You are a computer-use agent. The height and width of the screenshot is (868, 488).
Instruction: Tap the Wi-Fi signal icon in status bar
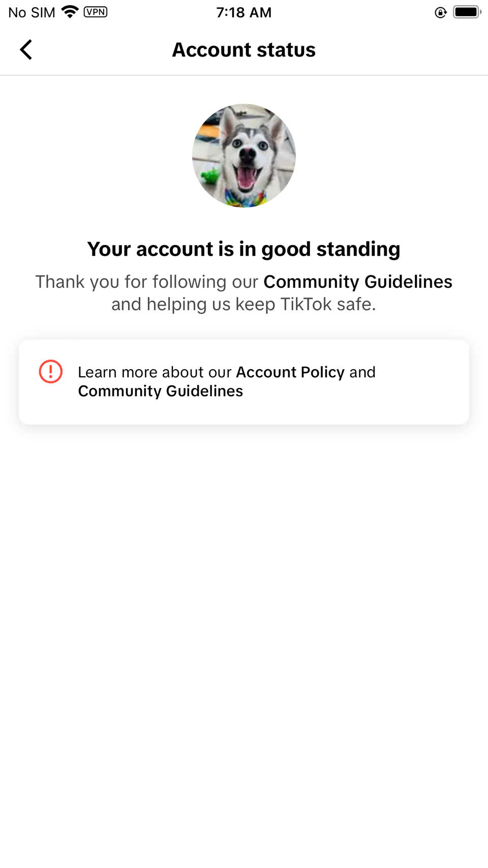70,12
